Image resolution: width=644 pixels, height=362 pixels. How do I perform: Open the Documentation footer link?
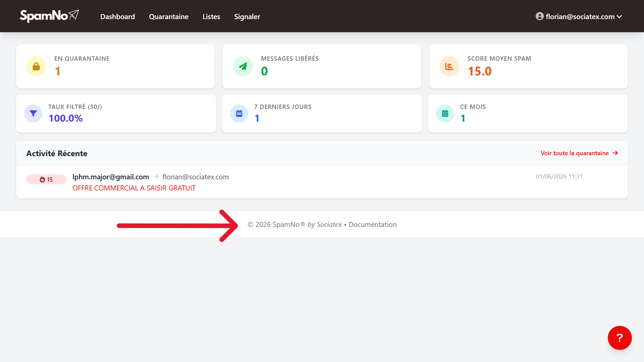click(x=373, y=225)
